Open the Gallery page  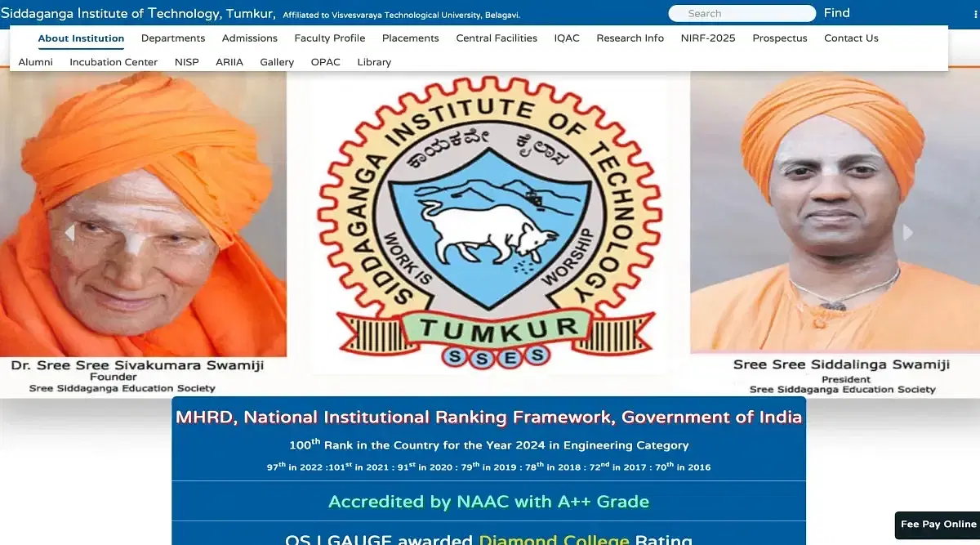click(x=277, y=62)
